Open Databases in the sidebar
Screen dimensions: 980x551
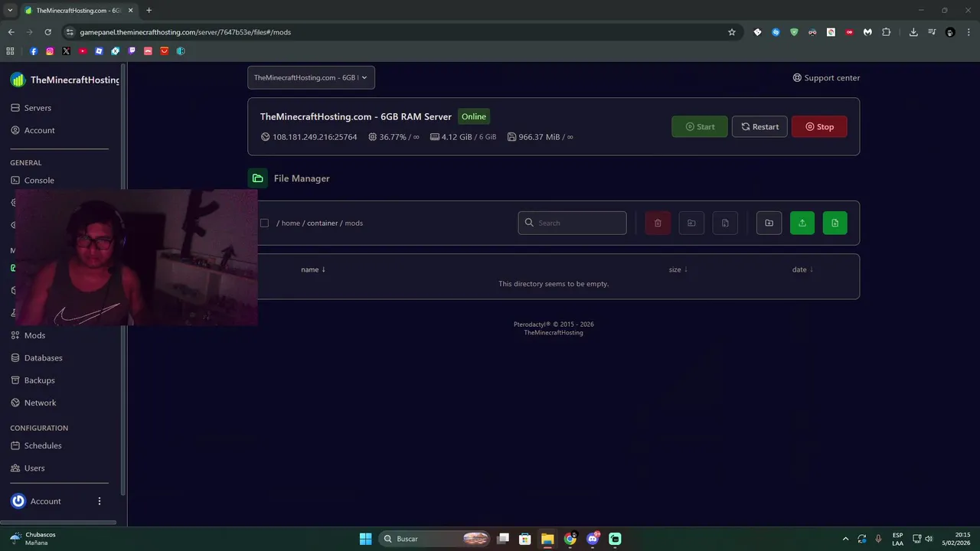pos(36,357)
